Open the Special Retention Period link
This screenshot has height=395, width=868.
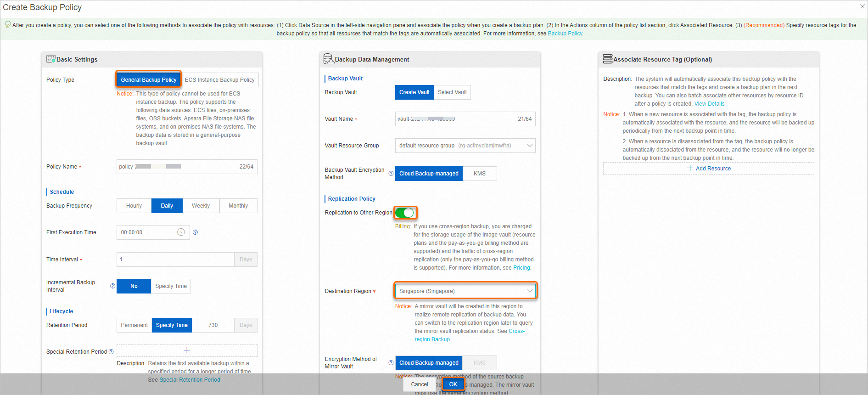[x=190, y=380]
